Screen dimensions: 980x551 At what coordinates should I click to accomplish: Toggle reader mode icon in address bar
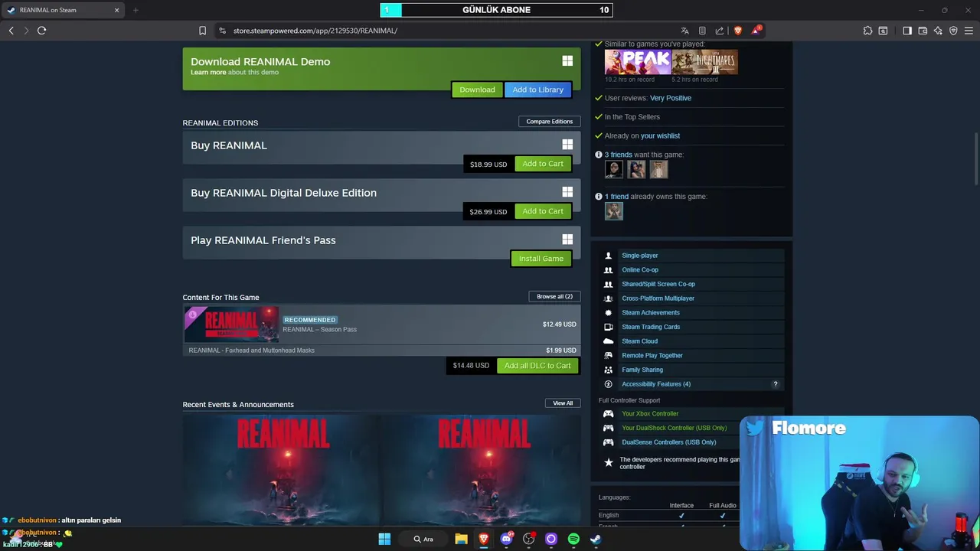pos(702,31)
